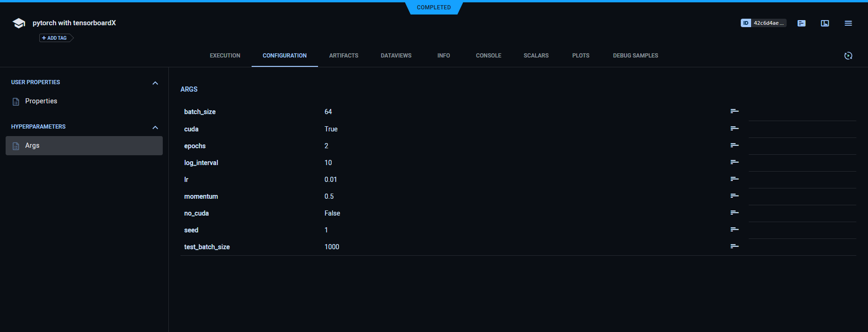The height and width of the screenshot is (332, 868).
Task: Select Args in the Hyperparameters list
Action: click(32, 146)
